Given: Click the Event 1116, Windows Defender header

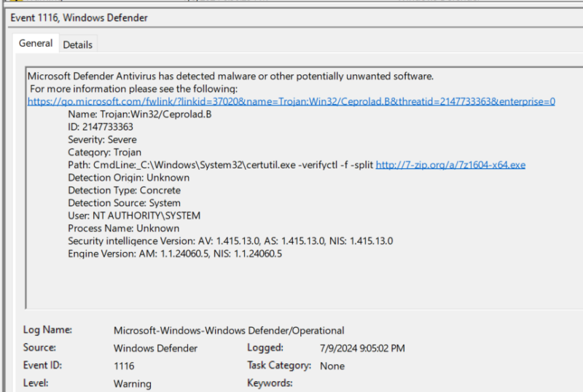Looking at the screenshot, I should [79, 18].
